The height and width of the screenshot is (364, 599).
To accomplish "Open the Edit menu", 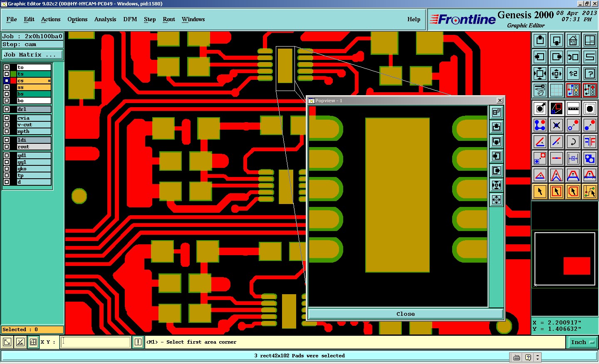I will (29, 19).
